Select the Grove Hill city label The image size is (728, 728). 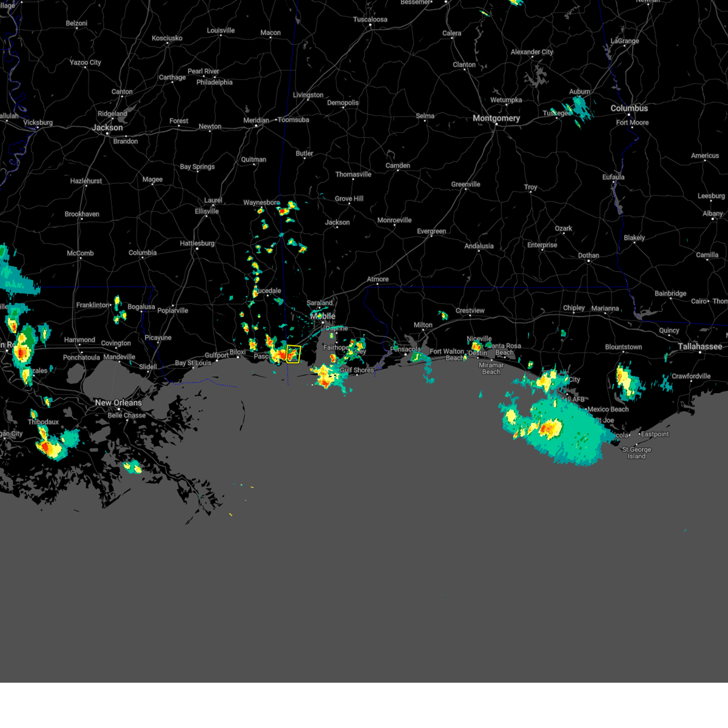349,198
